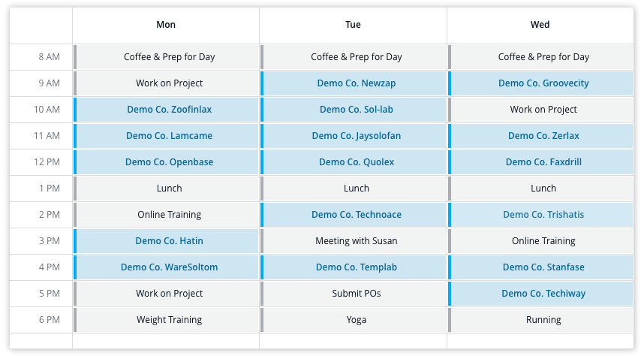The height and width of the screenshot is (356, 644).
Task: Select the Demo Co. Stanfase appointment
Action: click(x=543, y=267)
